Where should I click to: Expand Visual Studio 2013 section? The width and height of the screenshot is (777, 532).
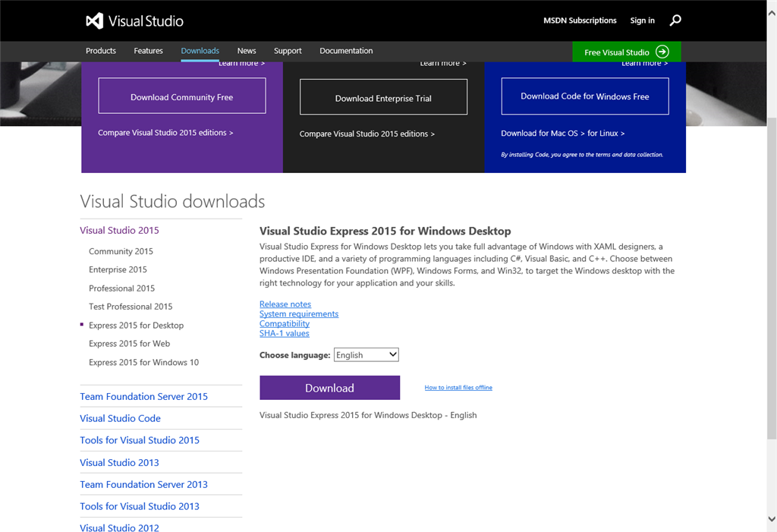(x=119, y=463)
